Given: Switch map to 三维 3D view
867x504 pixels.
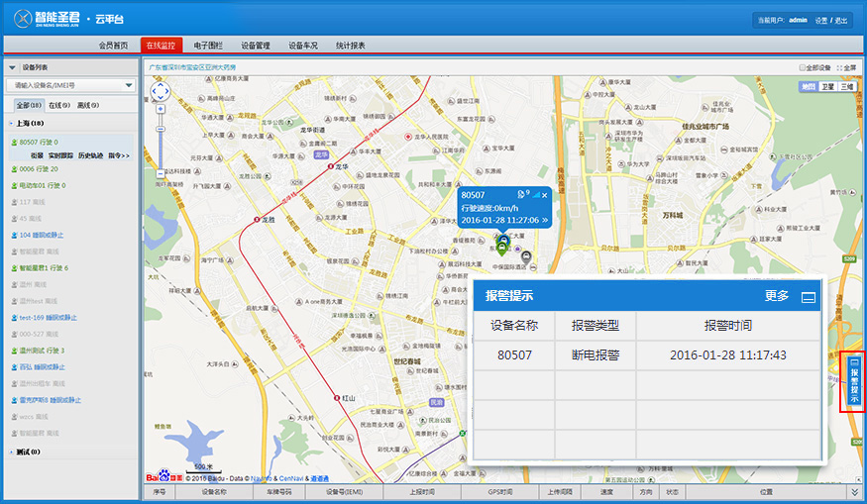Looking at the screenshot, I should pyautogui.click(x=847, y=87).
